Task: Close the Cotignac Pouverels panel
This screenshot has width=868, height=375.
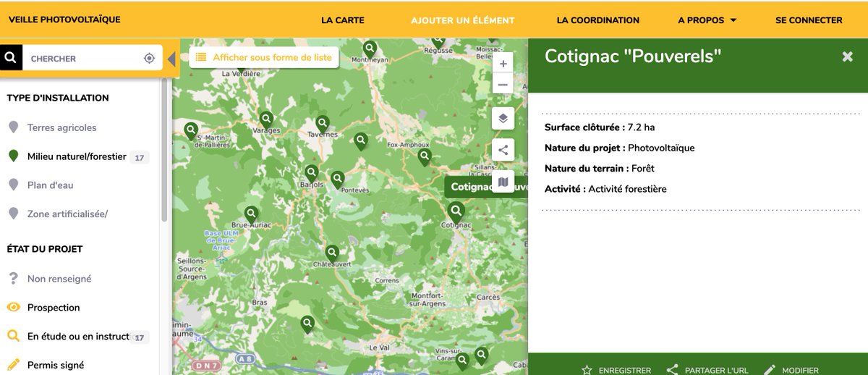Action: (x=847, y=56)
